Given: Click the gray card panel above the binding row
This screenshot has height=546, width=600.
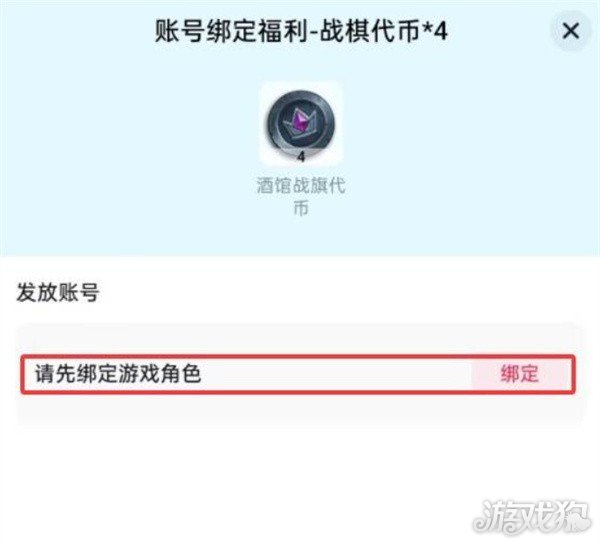Looking at the screenshot, I should (x=300, y=339).
